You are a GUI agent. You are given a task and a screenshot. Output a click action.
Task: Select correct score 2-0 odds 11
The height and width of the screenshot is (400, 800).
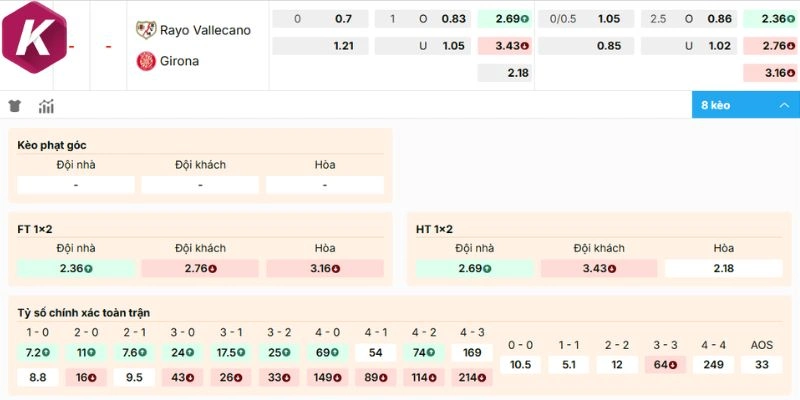(86, 353)
